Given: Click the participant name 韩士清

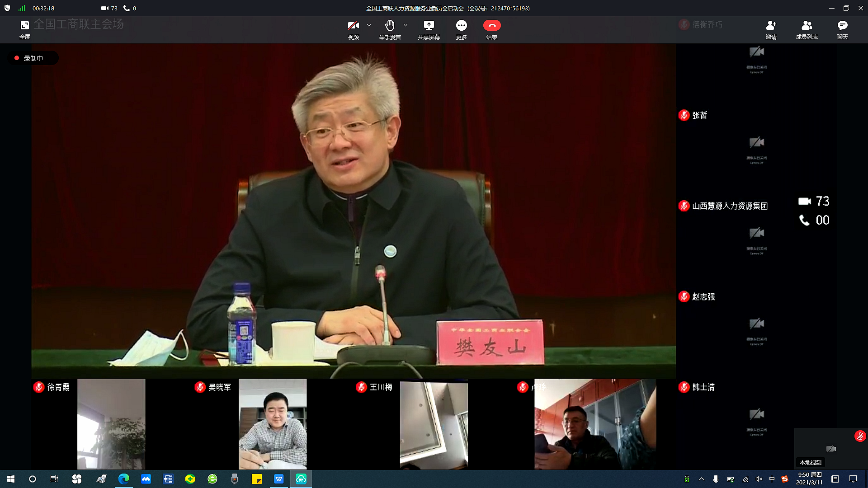Looking at the screenshot, I should pyautogui.click(x=703, y=387).
